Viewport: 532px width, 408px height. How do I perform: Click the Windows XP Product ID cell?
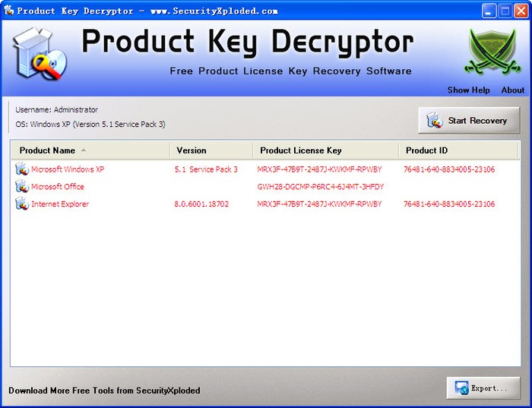(449, 169)
